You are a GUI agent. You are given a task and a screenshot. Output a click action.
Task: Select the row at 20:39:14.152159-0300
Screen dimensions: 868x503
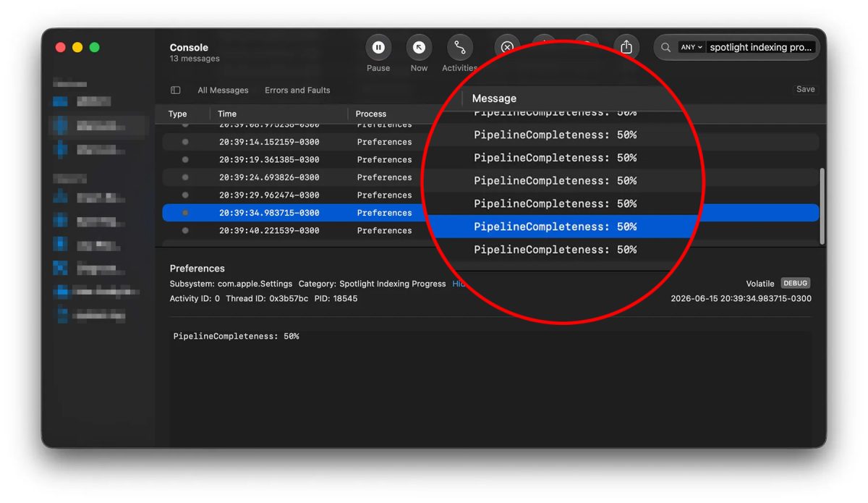[490, 142]
